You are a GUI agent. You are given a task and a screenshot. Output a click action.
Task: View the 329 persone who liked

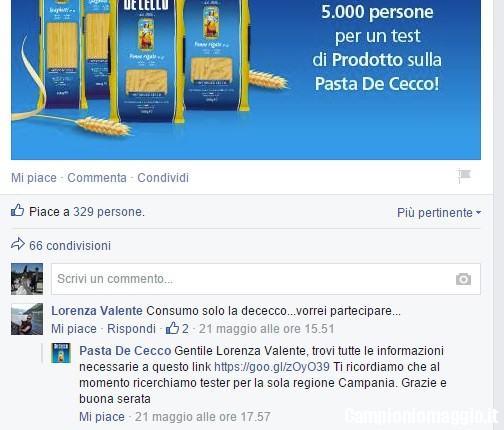point(109,212)
